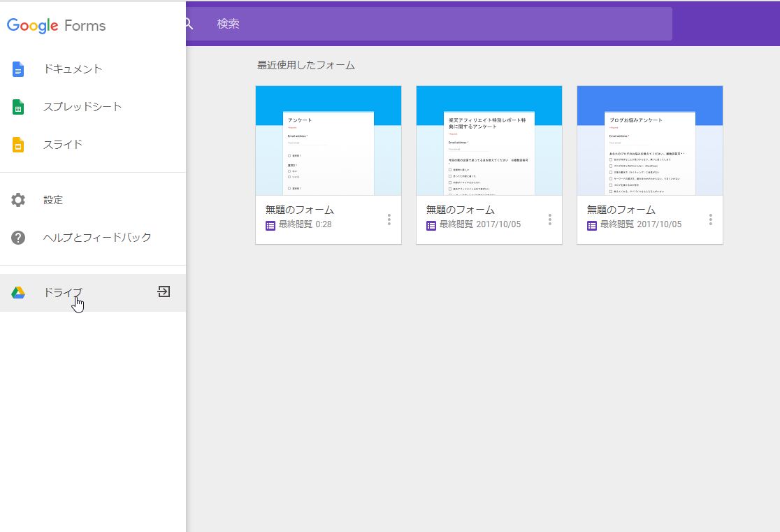Click Forms icon on the third form card

pos(591,225)
